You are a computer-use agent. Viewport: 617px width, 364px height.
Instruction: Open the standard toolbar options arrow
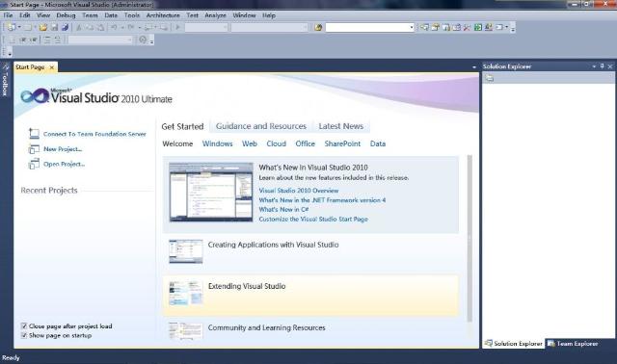coord(513,28)
